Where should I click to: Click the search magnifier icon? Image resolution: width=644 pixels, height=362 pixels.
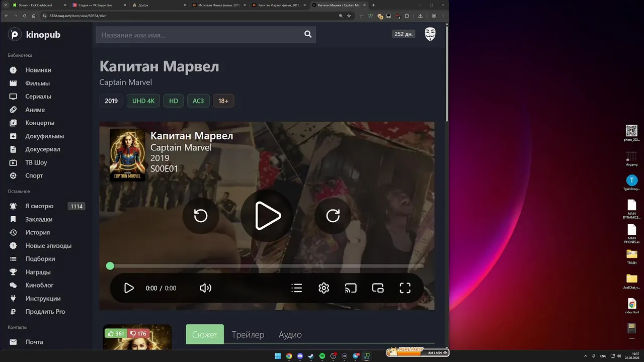click(x=308, y=35)
